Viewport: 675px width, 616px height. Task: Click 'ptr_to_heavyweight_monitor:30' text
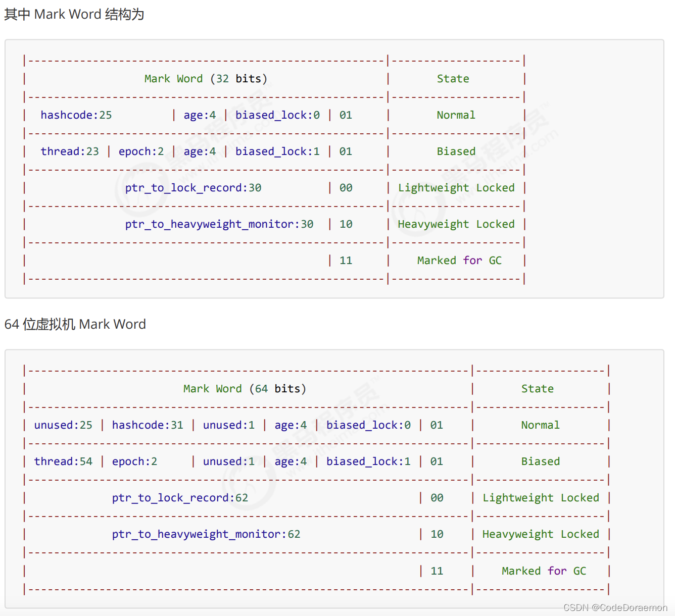coord(219,224)
